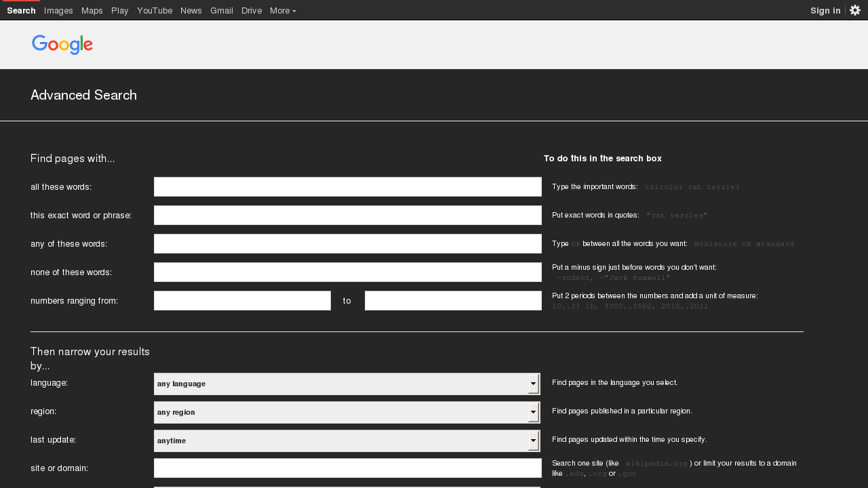The width and height of the screenshot is (868, 488).
Task: Click the 'miniature OR standard' example text
Action: (744, 244)
